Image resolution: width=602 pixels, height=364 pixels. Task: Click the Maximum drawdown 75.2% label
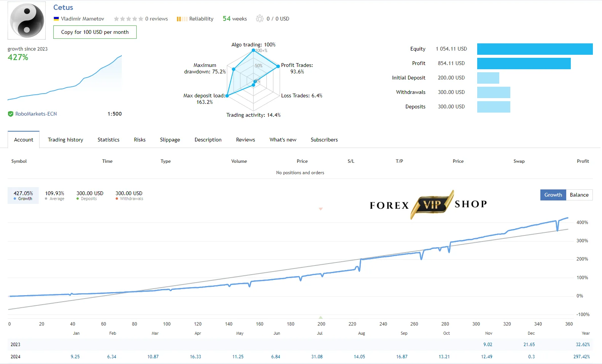click(x=205, y=68)
